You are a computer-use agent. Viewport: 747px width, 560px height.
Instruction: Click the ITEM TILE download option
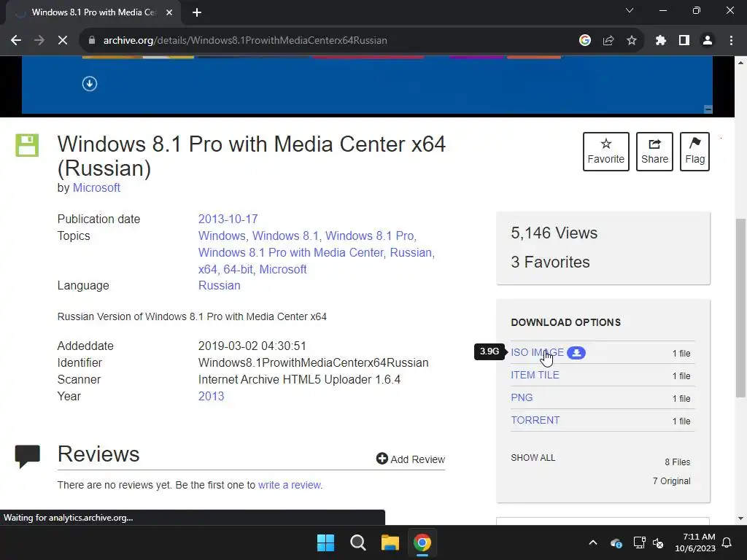pos(535,376)
